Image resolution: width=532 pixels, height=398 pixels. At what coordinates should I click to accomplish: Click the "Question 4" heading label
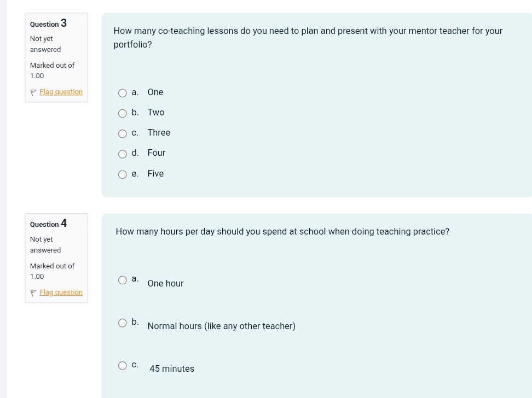coord(48,224)
